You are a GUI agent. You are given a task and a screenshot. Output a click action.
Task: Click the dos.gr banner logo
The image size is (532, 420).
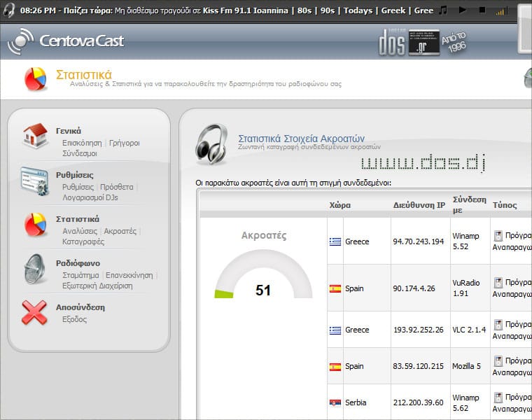point(409,42)
